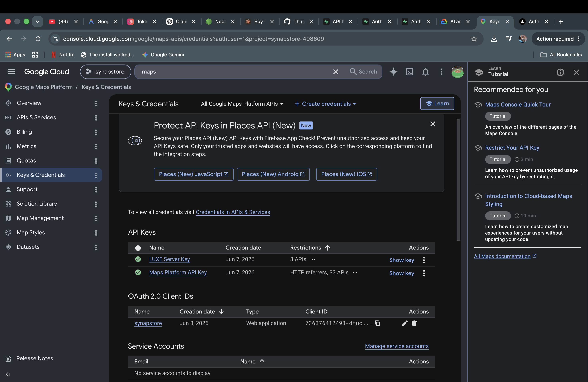Close the Learn Tutorial panel
This screenshot has width=588, height=382.
576,72
